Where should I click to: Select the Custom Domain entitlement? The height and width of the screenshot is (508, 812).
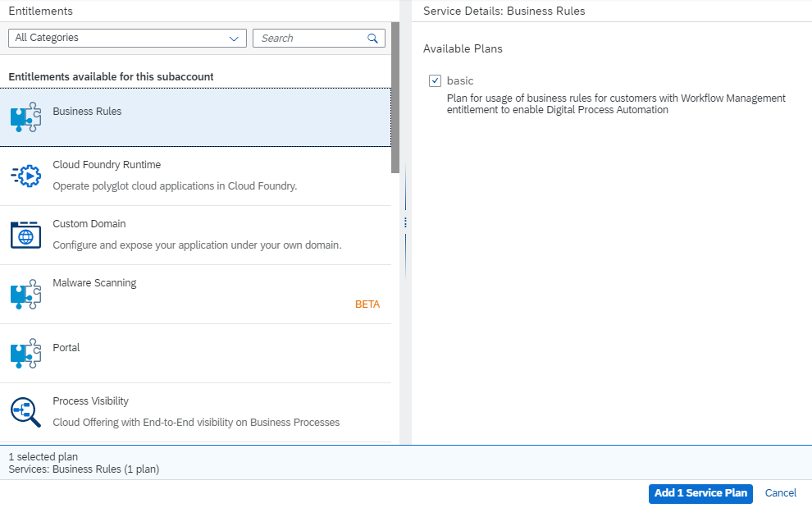tap(196, 236)
